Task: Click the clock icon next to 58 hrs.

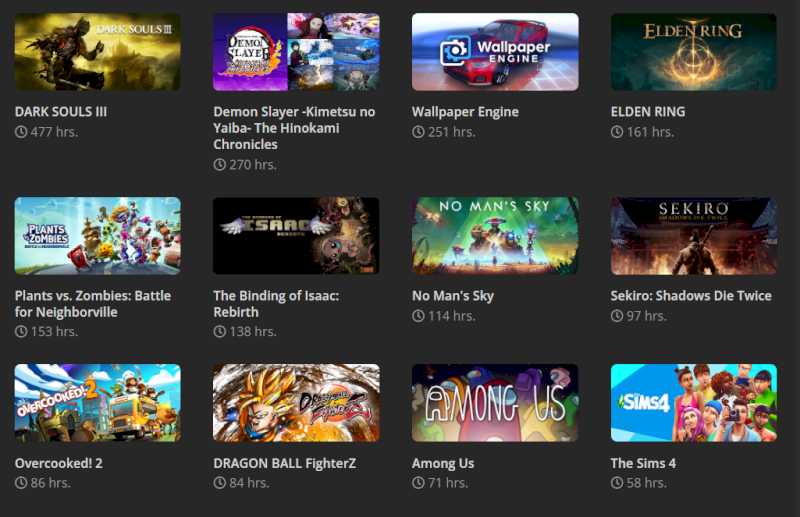Action: click(x=617, y=483)
